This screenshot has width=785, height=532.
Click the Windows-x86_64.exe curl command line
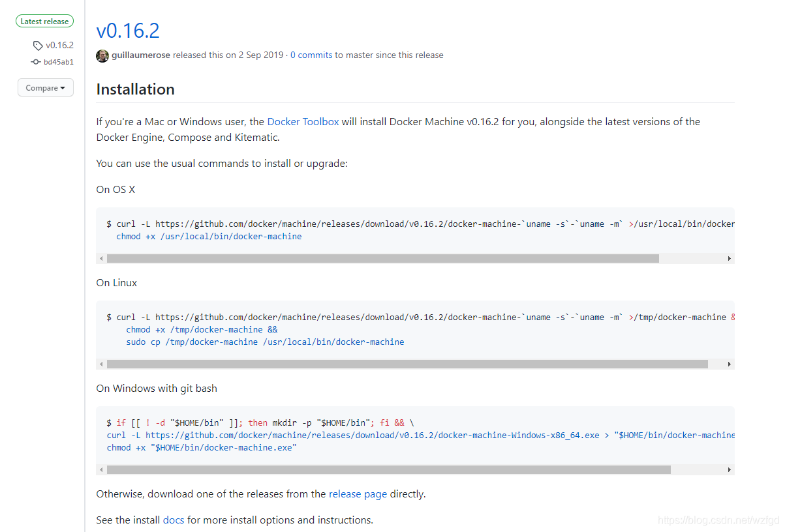tap(420, 436)
